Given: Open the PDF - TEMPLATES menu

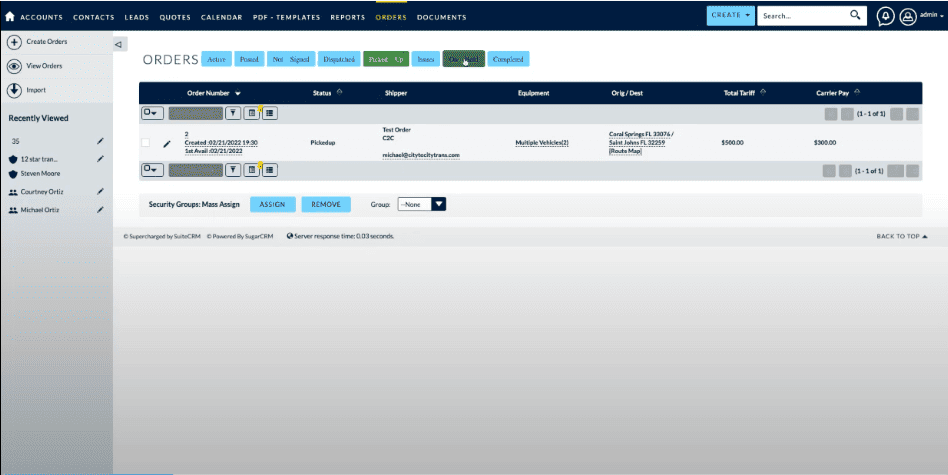Looking at the screenshot, I should tap(287, 18).
